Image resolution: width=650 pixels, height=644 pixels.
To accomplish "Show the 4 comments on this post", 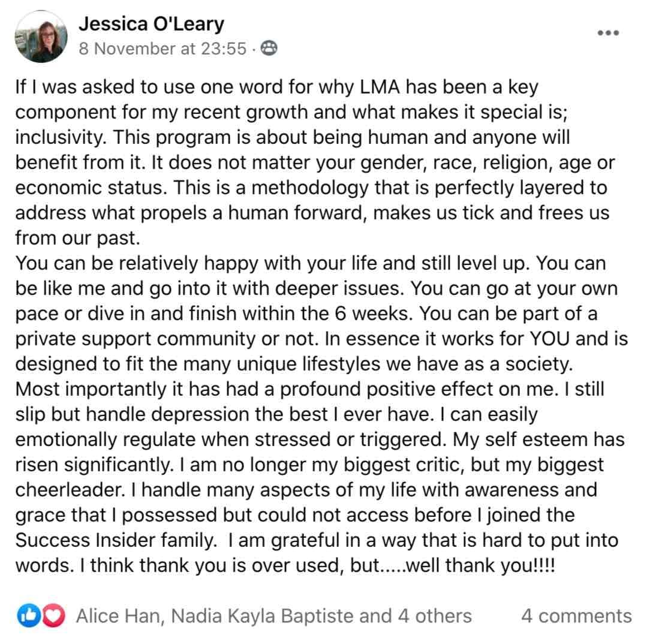I will 577,616.
